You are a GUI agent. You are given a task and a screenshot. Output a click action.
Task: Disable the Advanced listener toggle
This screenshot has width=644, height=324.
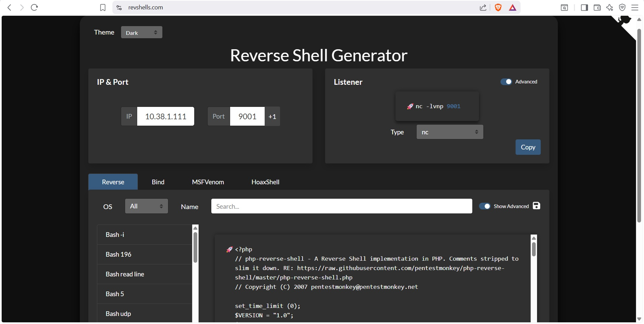[507, 81]
